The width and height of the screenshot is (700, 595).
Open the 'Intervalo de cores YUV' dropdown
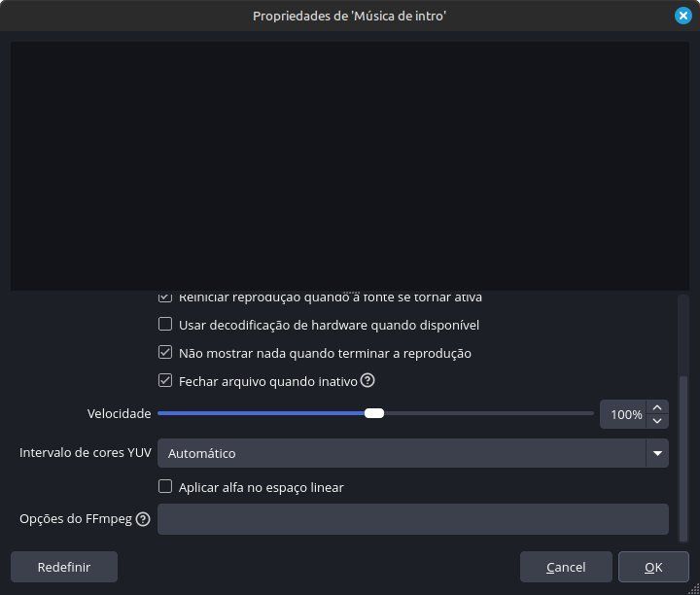click(x=413, y=453)
